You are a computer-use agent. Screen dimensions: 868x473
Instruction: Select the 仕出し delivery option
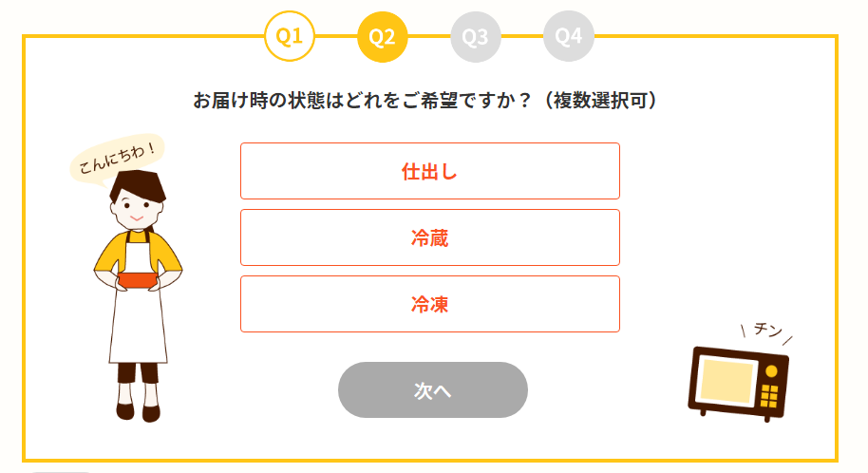click(x=430, y=171)
